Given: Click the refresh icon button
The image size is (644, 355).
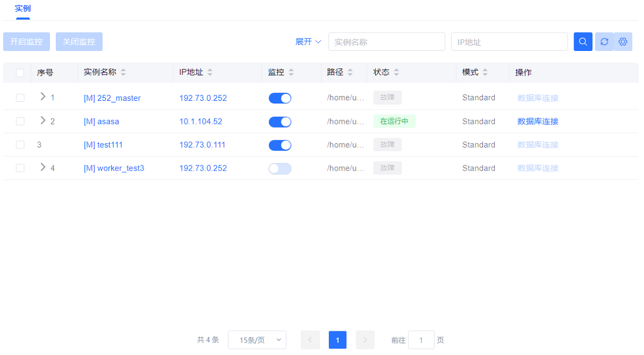Looking at the screenshot, I should coord(604,42).
